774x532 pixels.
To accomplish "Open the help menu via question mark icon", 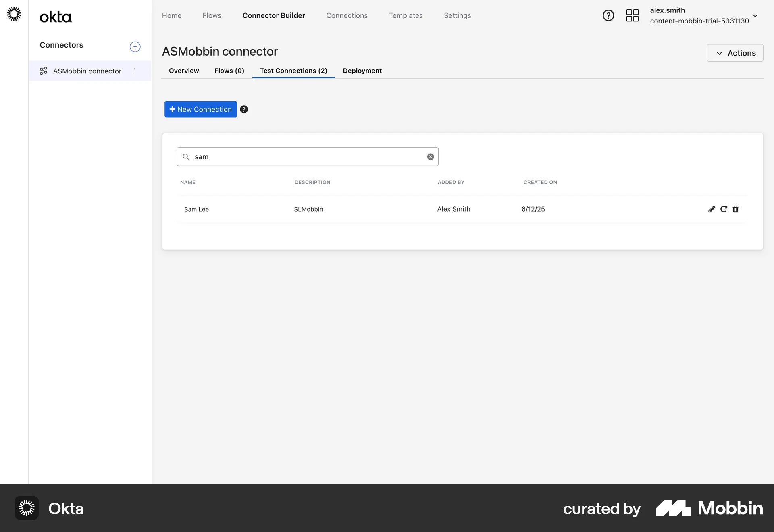I will pos(608,15).
